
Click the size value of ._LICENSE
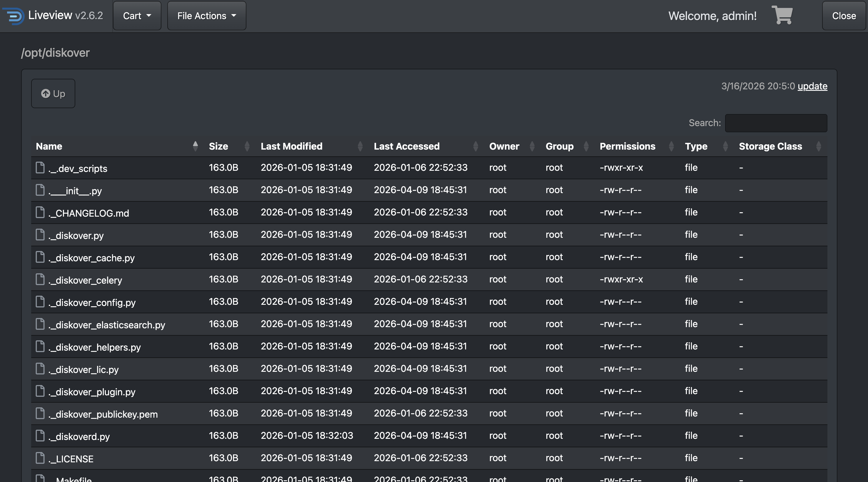pos(223,458)
